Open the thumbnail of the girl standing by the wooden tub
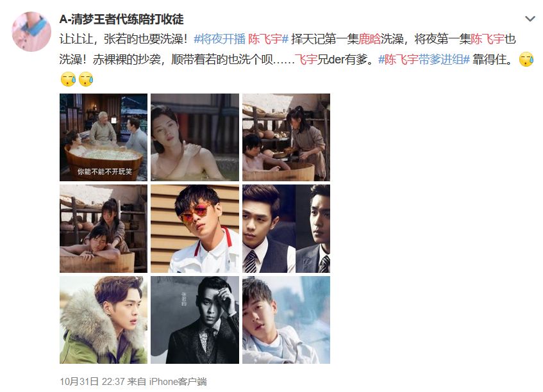 coord(286,137)
